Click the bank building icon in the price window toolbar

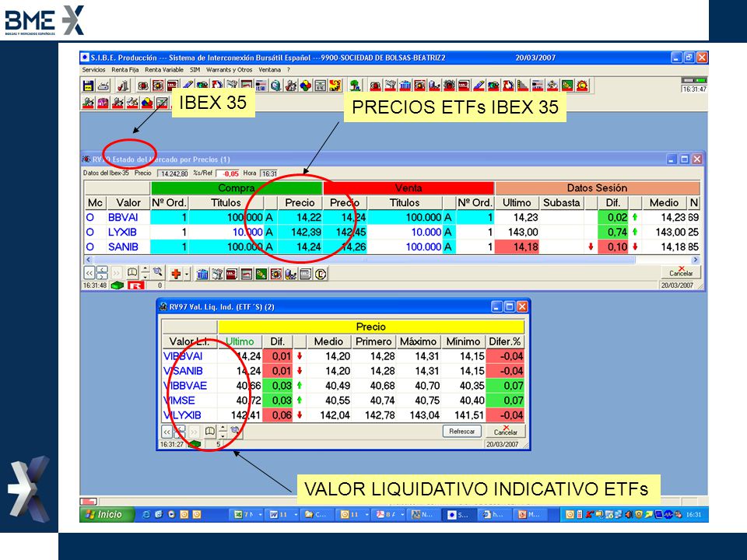[202, 274]
